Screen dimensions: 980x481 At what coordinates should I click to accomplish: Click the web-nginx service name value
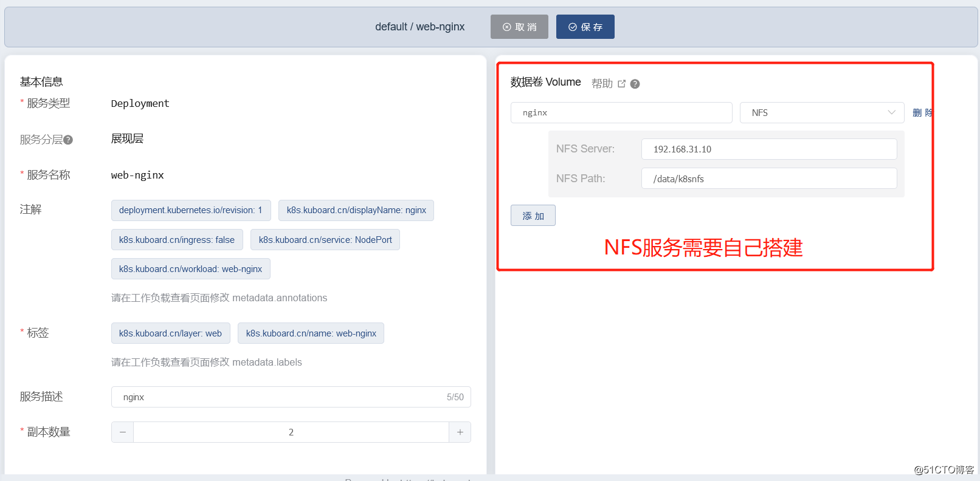click(x=137, y=175)
